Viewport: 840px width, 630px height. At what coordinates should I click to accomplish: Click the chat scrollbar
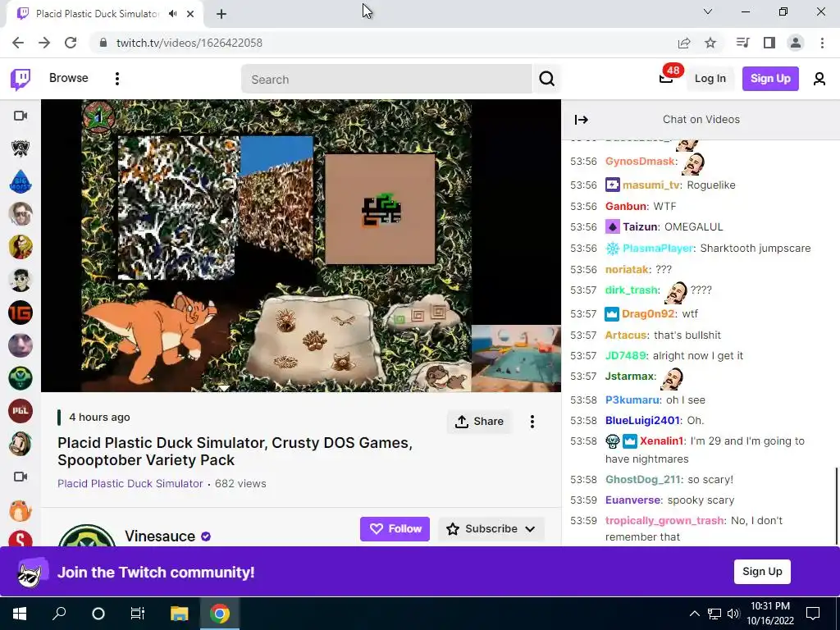pyautogui.click(x=837, y=505)
